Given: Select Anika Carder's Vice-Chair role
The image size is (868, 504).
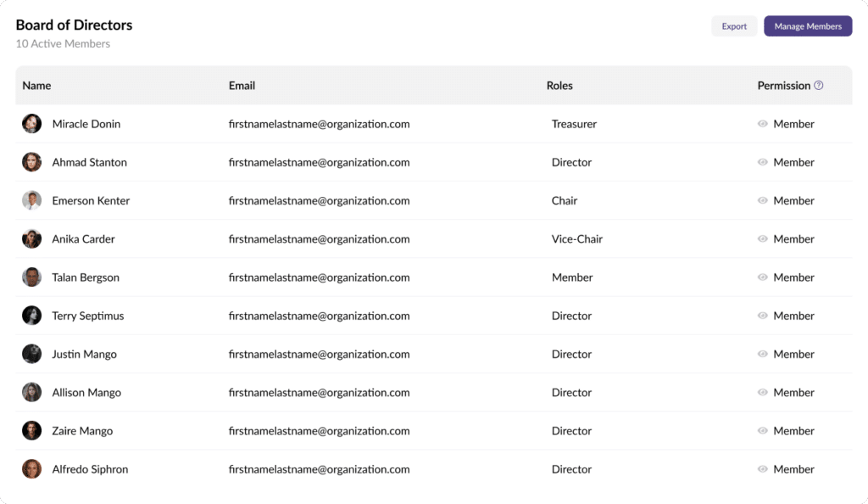Looking at the screenshot, I should [x=576, y=239].
